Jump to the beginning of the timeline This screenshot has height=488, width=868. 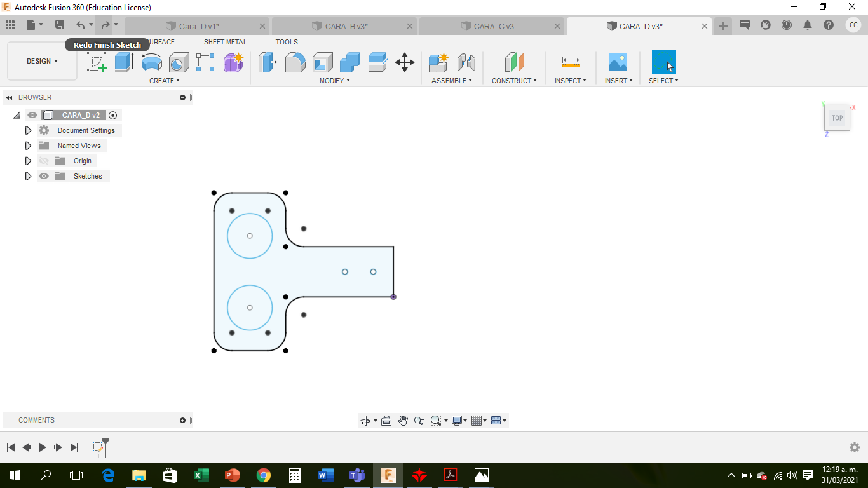click(11, 447)
